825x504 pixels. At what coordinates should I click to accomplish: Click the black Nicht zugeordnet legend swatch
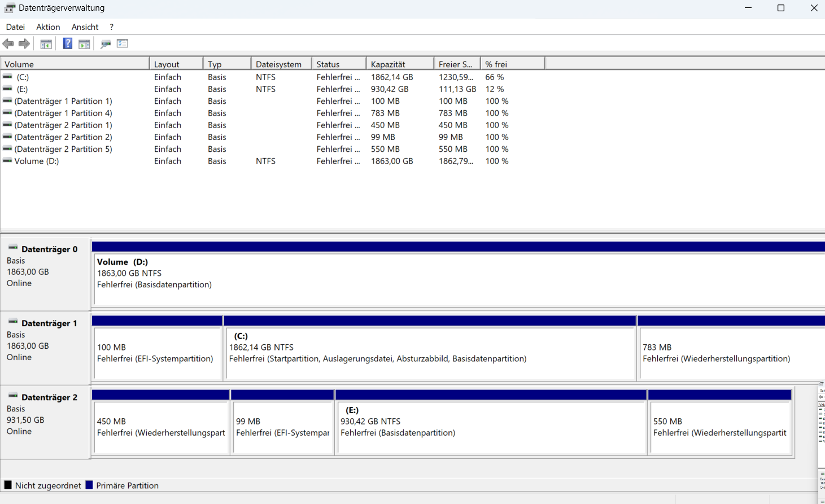pos(8,485)
